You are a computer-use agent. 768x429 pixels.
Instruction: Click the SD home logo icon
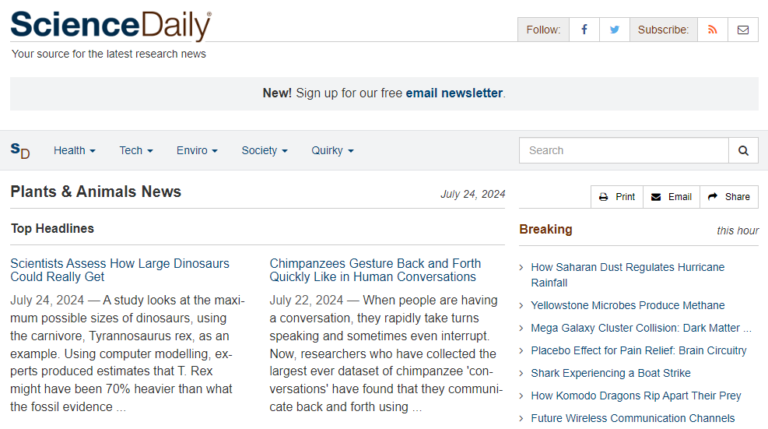point(20,150)
